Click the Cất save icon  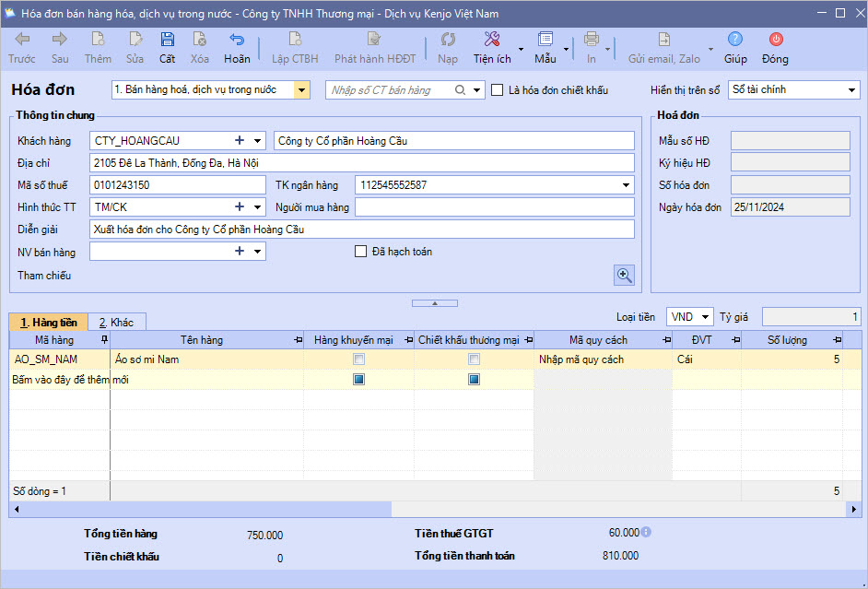click(167, 40)
